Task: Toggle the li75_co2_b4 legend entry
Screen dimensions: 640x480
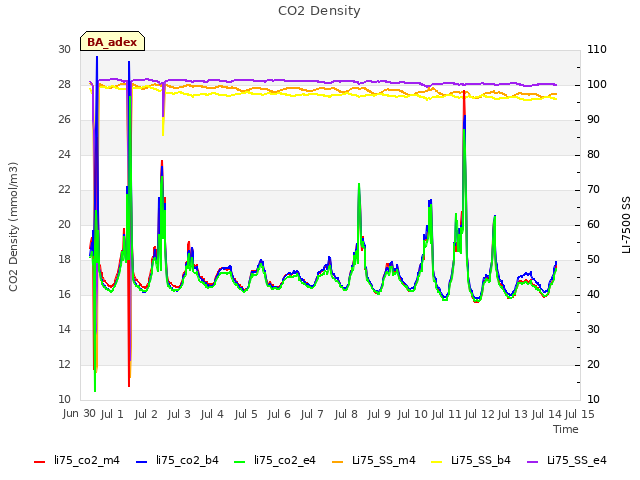Action: pyautogui.click(x=177, y=460)
